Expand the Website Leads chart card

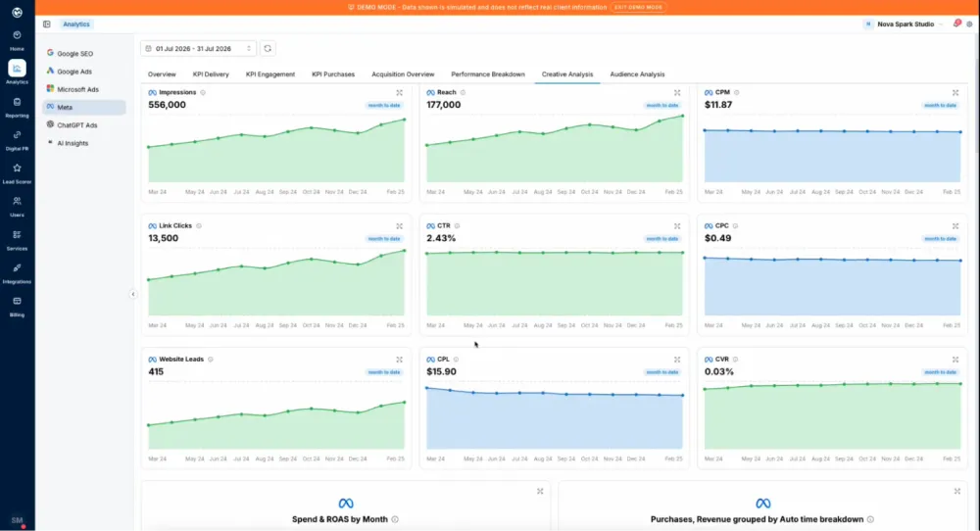(400, 360)
